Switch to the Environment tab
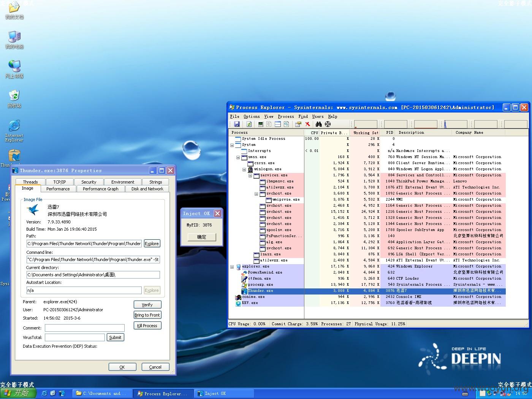 [x=123, y=182]
